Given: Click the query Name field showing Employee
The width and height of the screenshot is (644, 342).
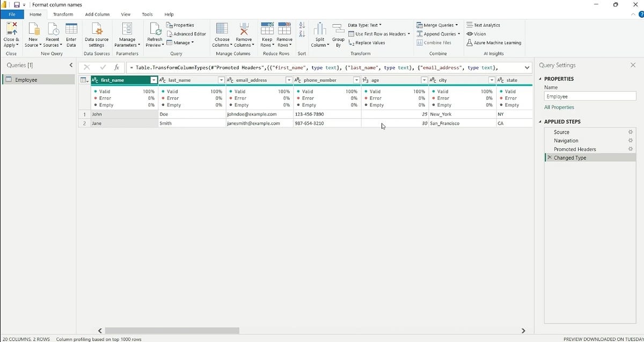Looking at the screenshot, I should click(589, 96).
